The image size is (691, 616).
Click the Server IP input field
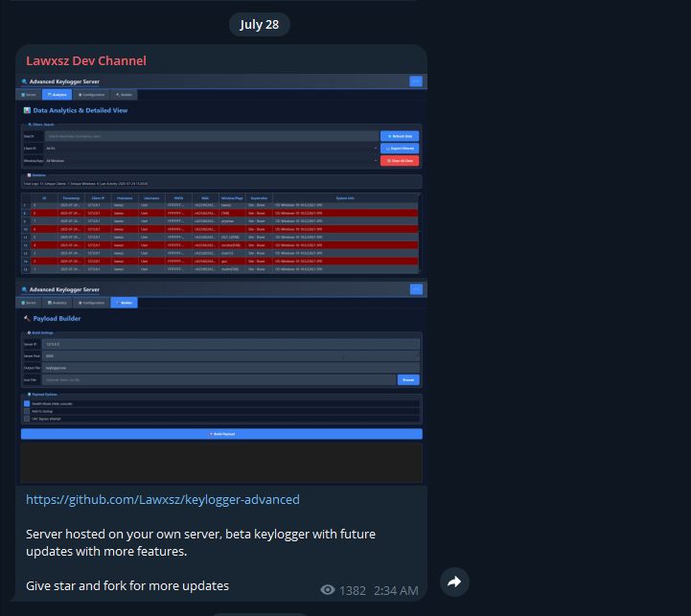(230, 344)
